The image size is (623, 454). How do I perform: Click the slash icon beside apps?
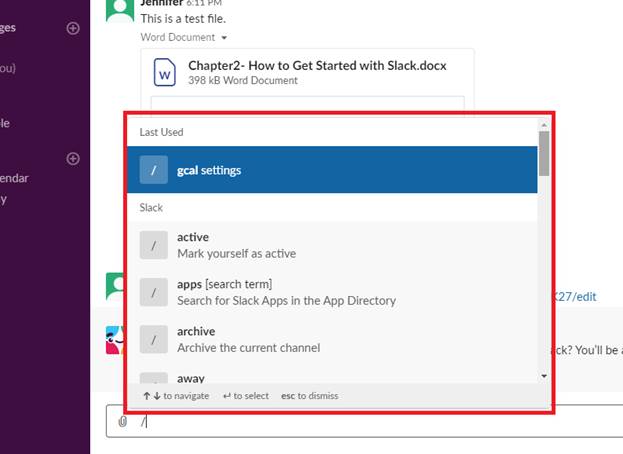point(154,292)
